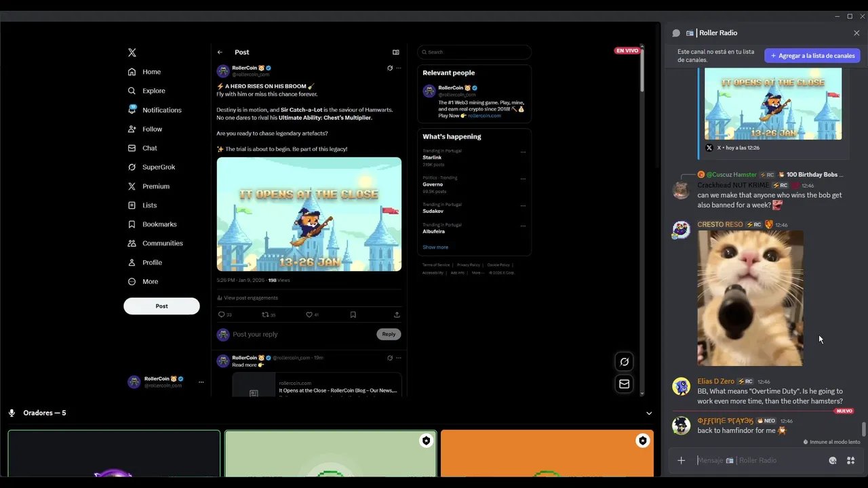Open Home in X sidebar
This screenshot has height=488, width=868.
[x=144, y=72]
